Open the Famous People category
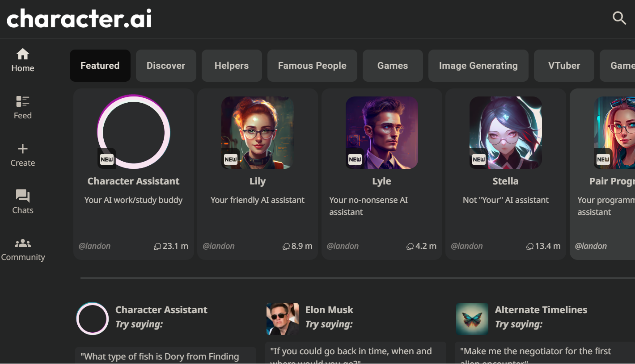This screenshot has height=364, width=635. (312, 66)
